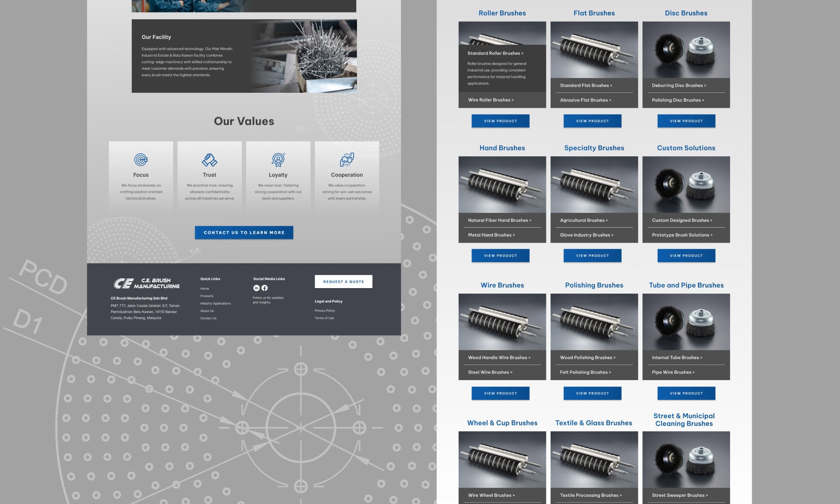The height and width of the screenshot is (504, 840).
Task: Open the Privacy Policy link
Action: pos(324,310)
